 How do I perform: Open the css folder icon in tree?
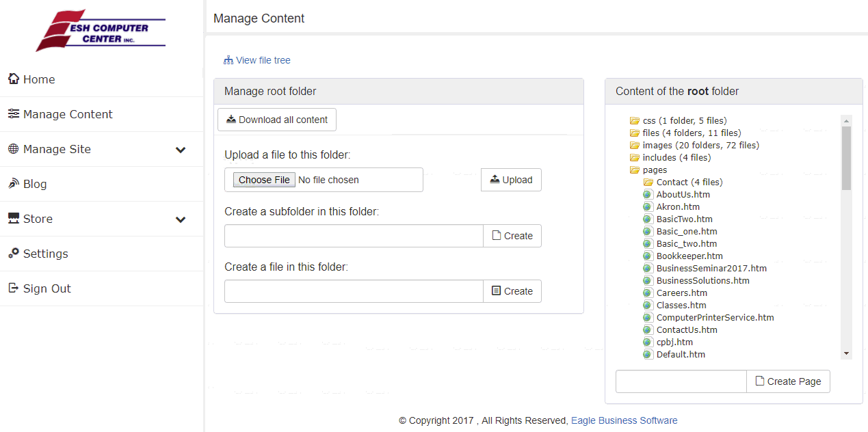[634, 121]
